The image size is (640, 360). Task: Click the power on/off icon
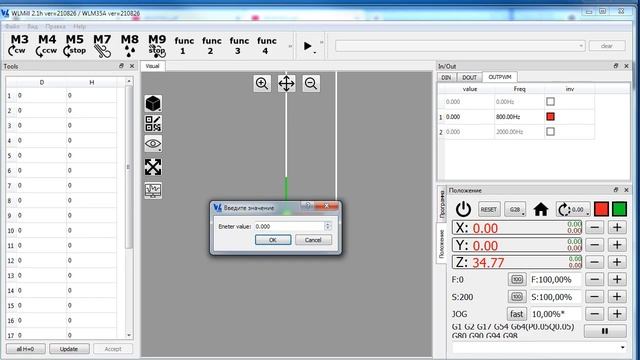coord(463,209)
